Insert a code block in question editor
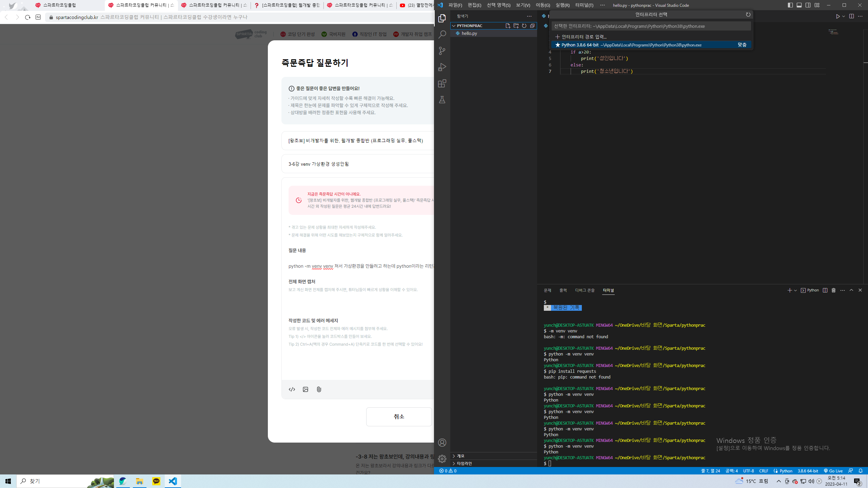Viewport: 868px width, 488px height. 292,389
